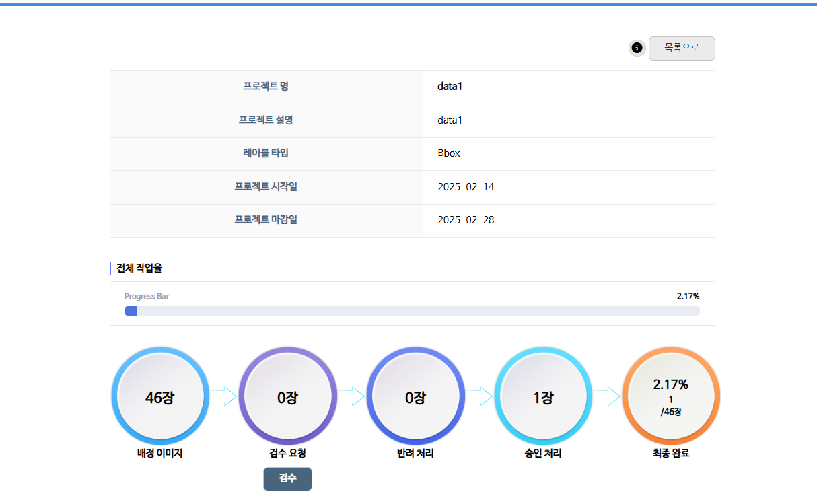Click the black info icon beside 목록으로

click(637, 48)
